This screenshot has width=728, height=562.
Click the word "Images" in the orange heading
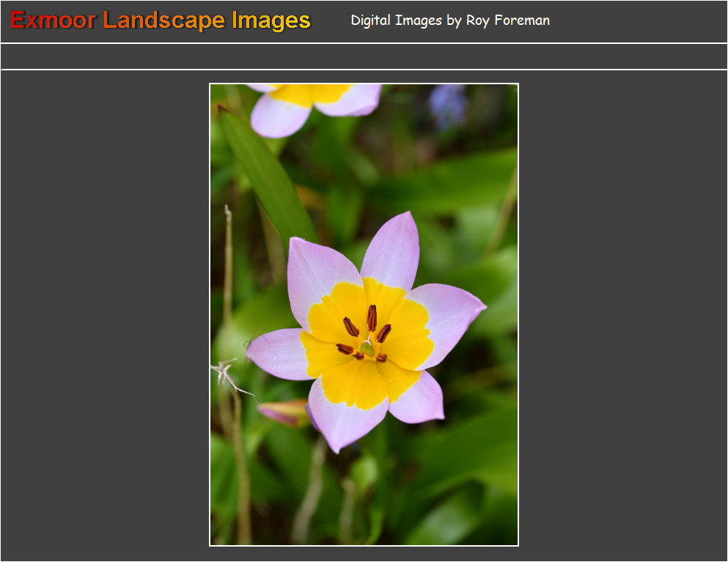click(x=271, y=21)
